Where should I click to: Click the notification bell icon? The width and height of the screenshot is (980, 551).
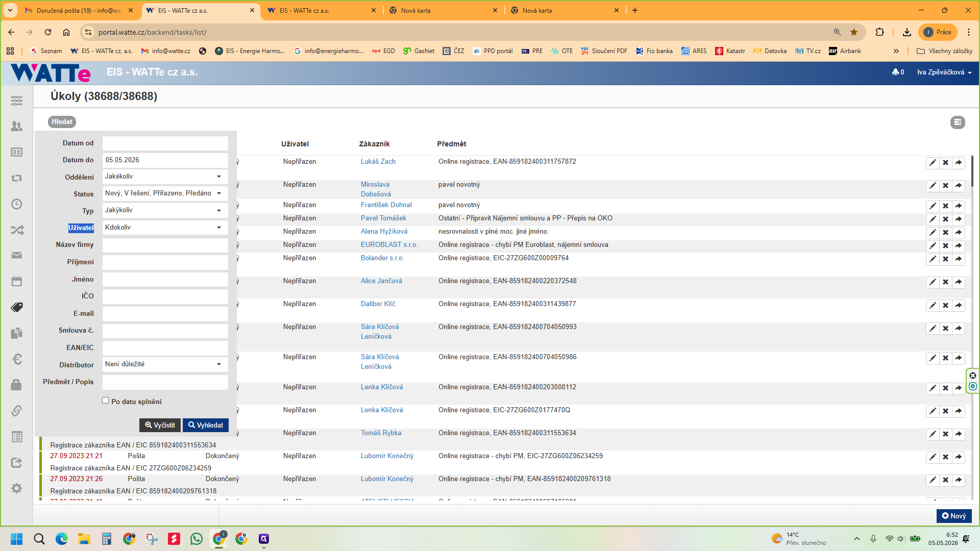coord(895,72)
